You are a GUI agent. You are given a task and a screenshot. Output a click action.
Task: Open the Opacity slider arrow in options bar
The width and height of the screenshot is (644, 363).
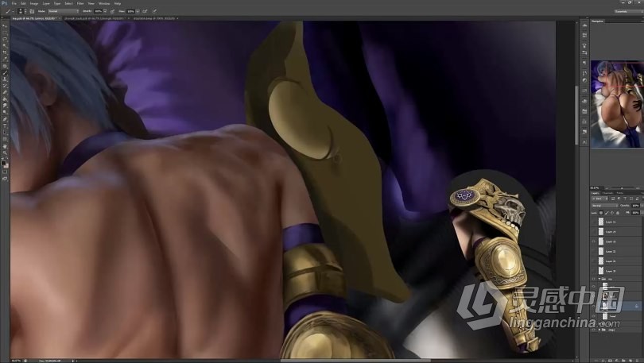point(105,11)
